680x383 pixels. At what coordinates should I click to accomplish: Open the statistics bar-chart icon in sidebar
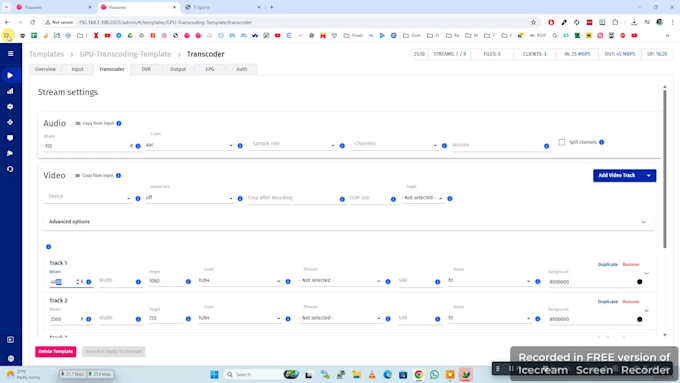(10, 91)
